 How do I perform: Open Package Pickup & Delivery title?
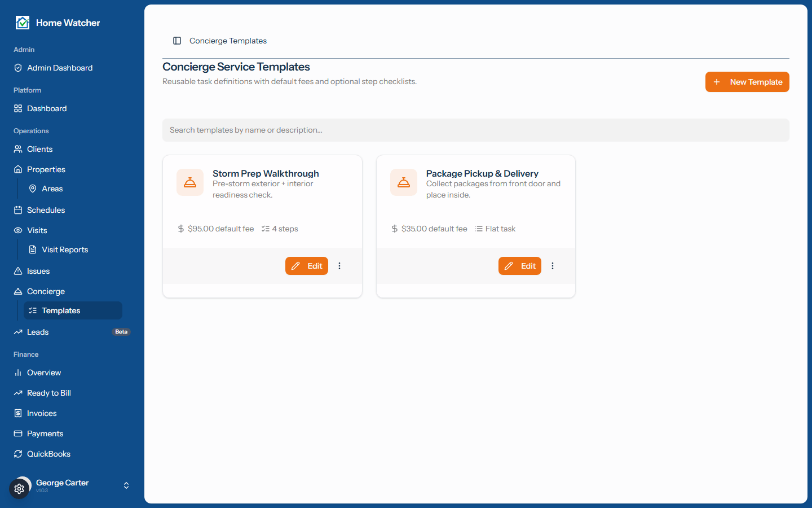tap(482, 173)
